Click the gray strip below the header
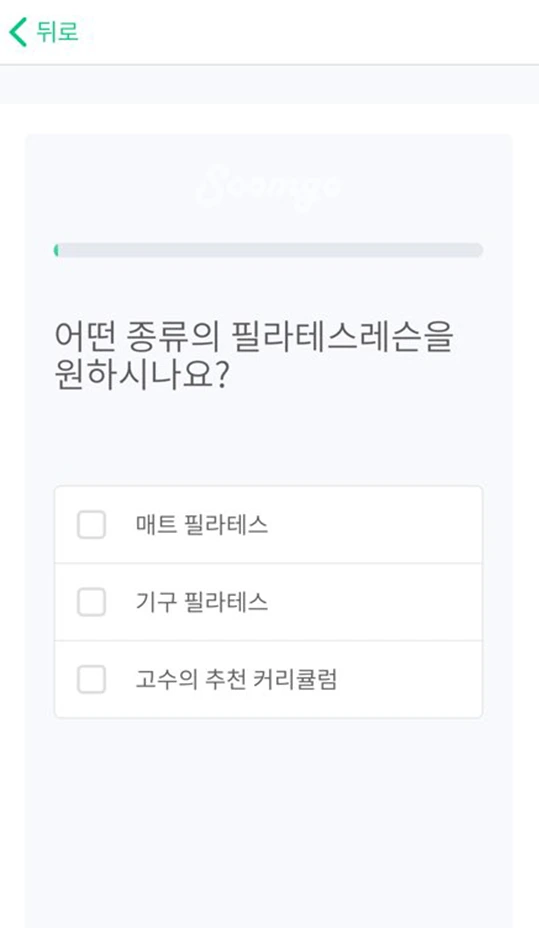Viewport: 539px width, 928px height. point(269,85)
